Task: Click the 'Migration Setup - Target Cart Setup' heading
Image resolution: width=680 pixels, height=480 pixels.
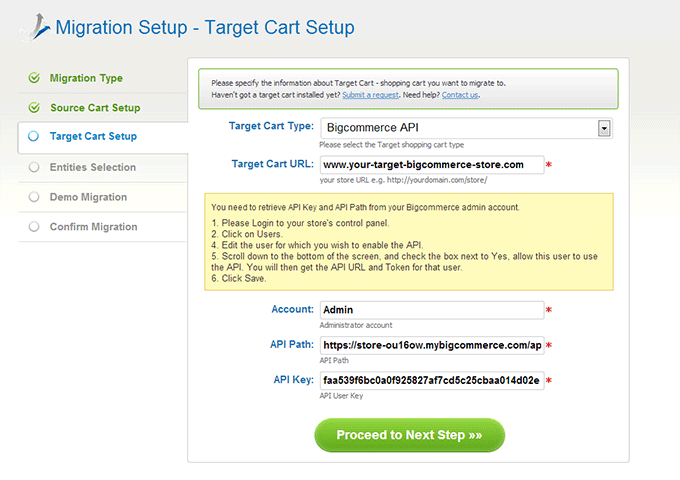Action: point(205,27)
